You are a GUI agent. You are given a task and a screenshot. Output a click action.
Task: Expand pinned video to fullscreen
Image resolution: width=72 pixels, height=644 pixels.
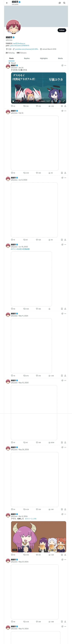click(64, 101)
